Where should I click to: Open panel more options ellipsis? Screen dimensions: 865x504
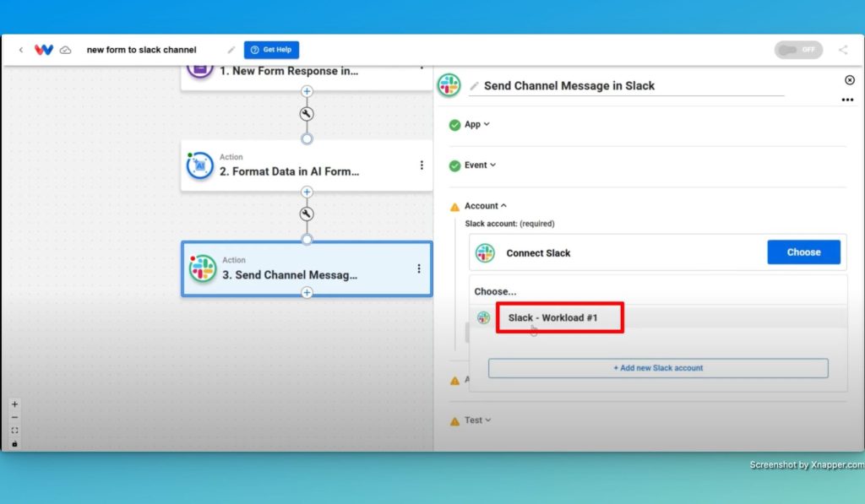pos(847,100)
